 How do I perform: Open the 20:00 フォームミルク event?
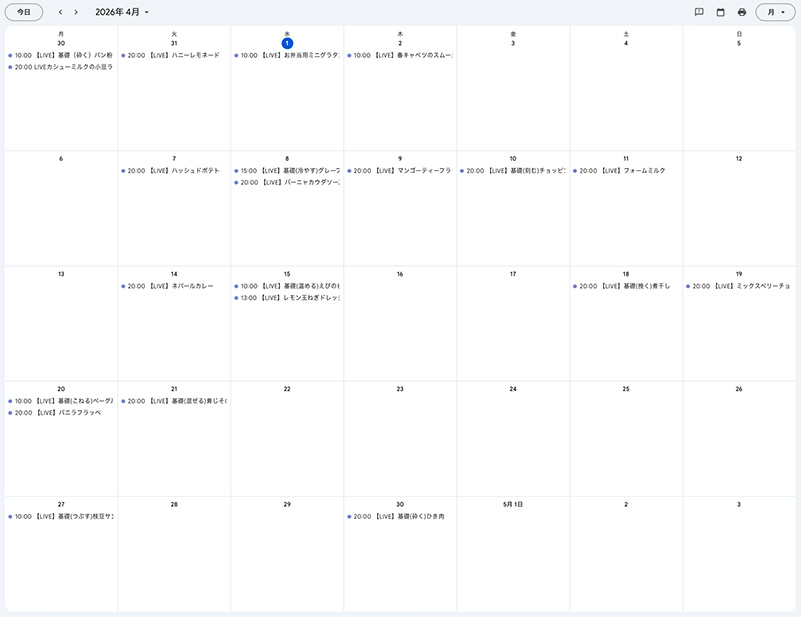pos(624,171)
